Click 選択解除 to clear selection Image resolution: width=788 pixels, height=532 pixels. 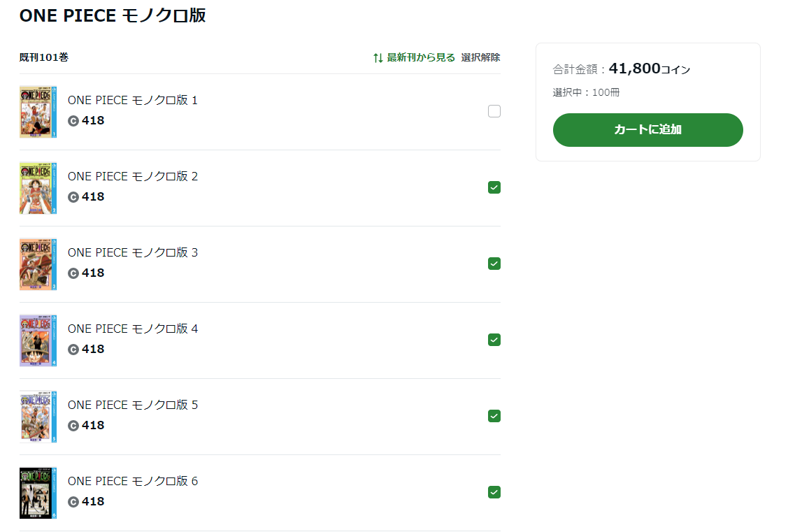click(x=480, y=58)
